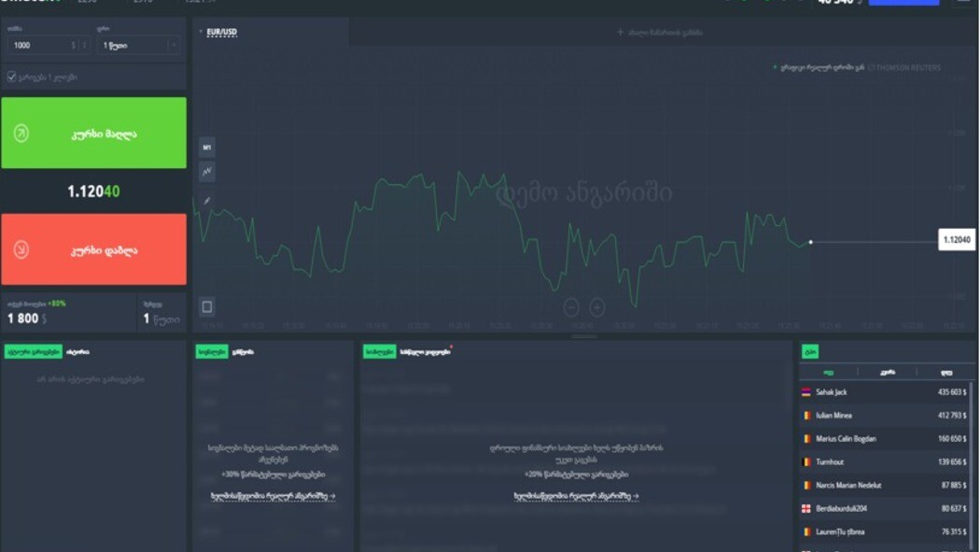
Task: Select the rightmost leaderboard tab
Action: tap(946, 372)
